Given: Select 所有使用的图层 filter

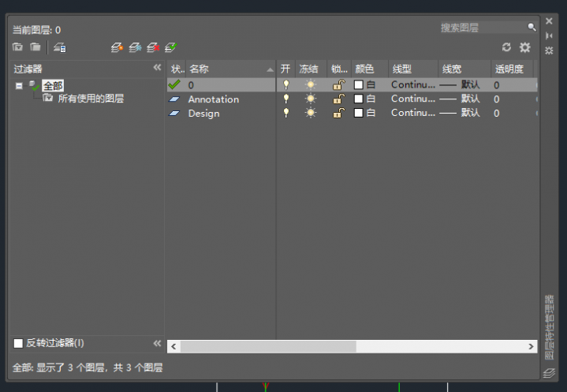Looking at the screenshot, I should [x=91, y=99].
